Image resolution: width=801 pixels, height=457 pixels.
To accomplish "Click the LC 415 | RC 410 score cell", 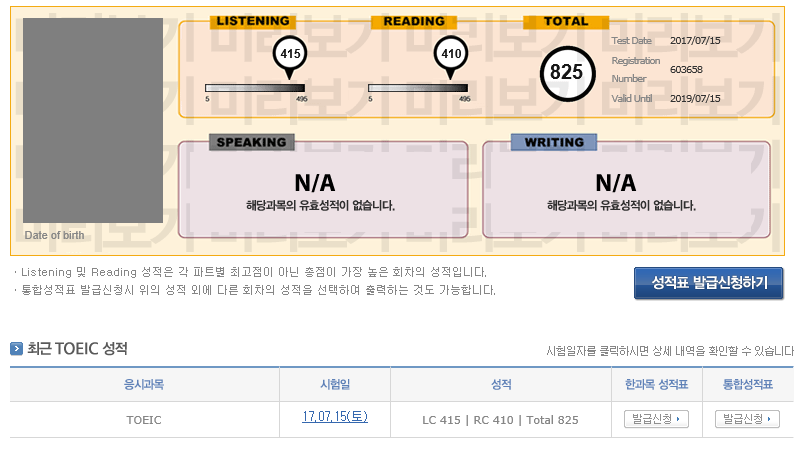I will point(500,420).
